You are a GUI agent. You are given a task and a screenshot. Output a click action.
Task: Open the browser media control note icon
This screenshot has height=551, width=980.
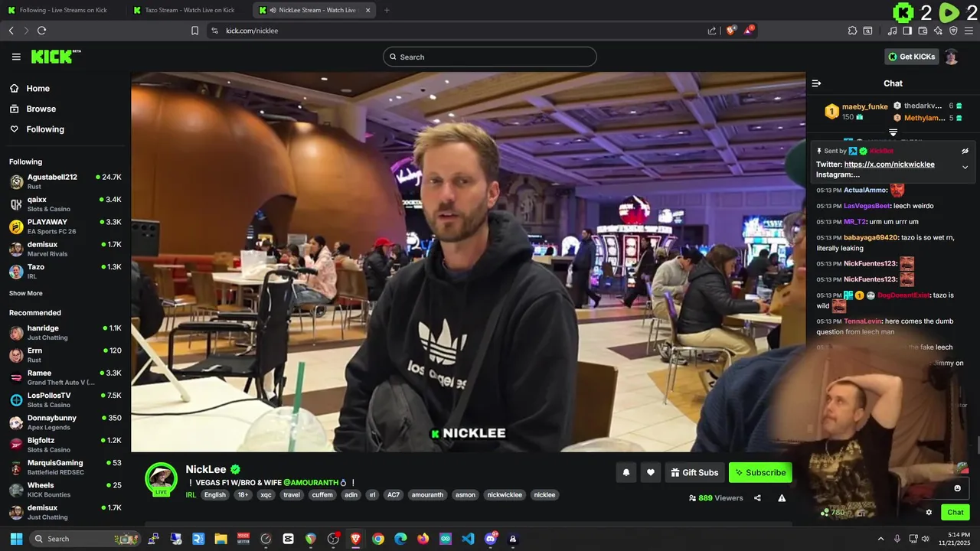coord(892,31)
